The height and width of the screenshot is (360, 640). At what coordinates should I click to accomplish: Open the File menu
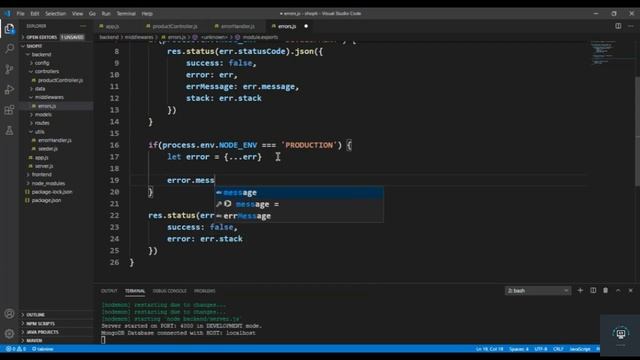20,13
